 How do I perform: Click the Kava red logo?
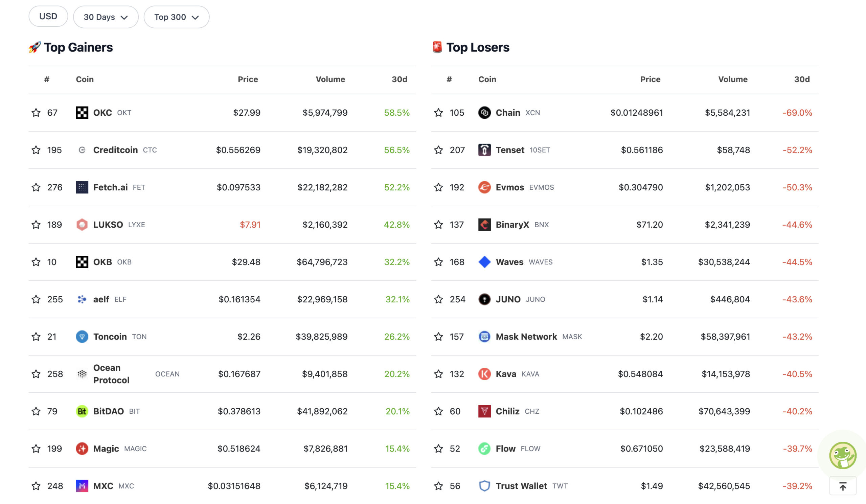484,374
